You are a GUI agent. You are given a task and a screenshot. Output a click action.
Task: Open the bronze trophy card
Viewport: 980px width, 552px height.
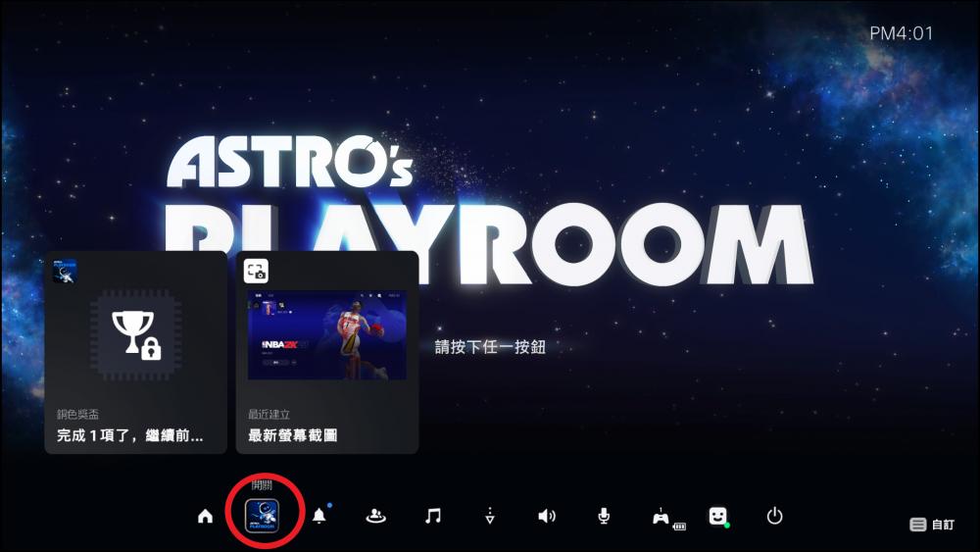(135, 353)
